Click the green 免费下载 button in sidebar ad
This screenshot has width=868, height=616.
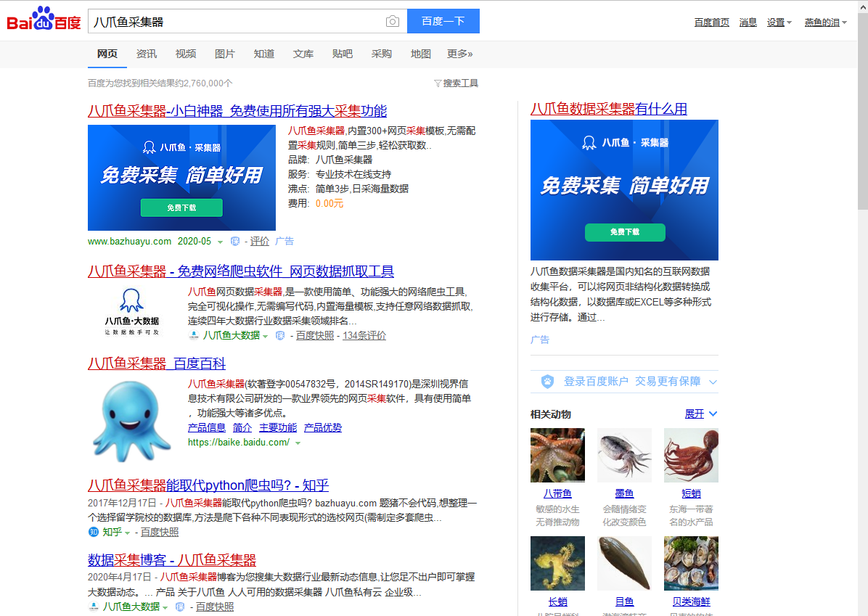point(625,232)
